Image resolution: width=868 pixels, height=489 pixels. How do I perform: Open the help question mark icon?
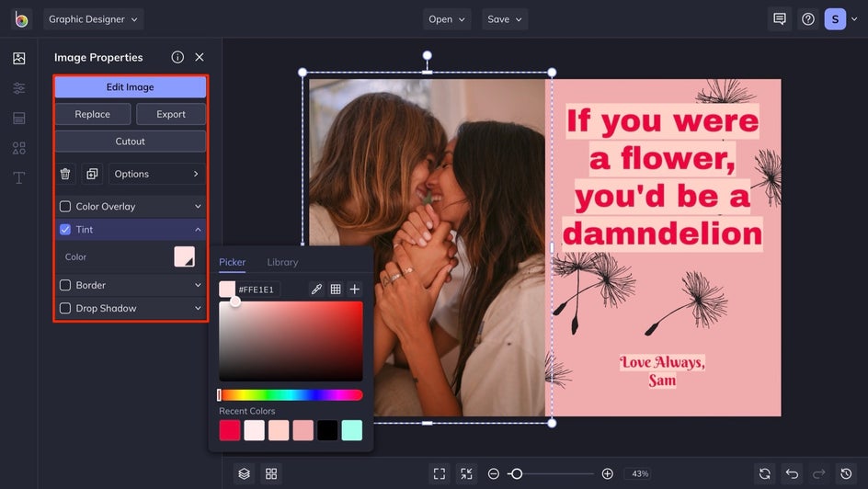click(807, 19)
